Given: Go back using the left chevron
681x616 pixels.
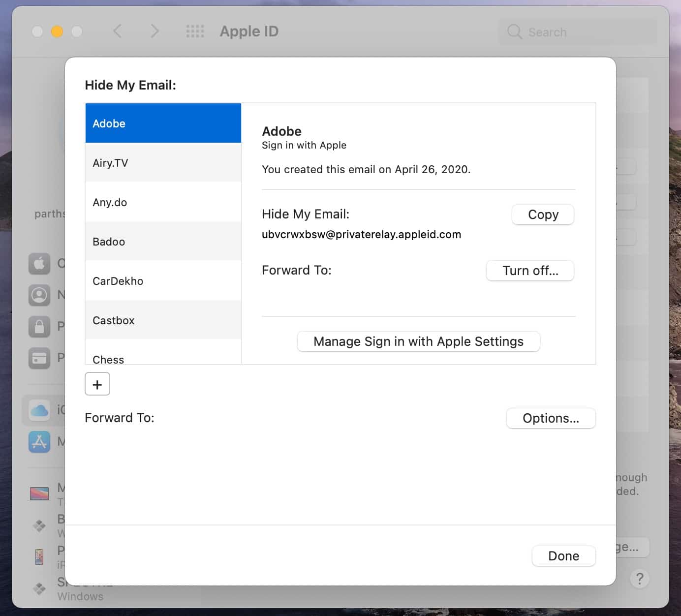Looking at the screenshot, I should pyautogui.click(x=117, y=31).
